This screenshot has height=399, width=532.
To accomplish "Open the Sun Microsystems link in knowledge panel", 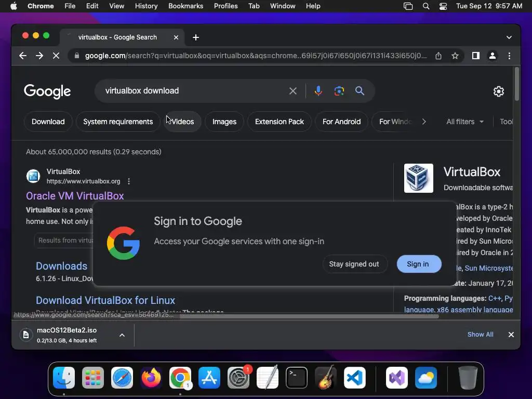I will click(488, 268).
